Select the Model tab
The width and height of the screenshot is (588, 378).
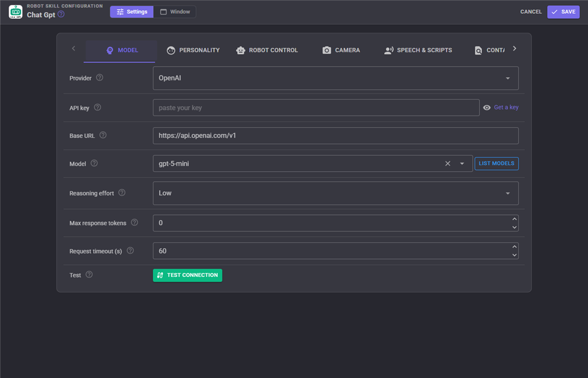point(119,51)
